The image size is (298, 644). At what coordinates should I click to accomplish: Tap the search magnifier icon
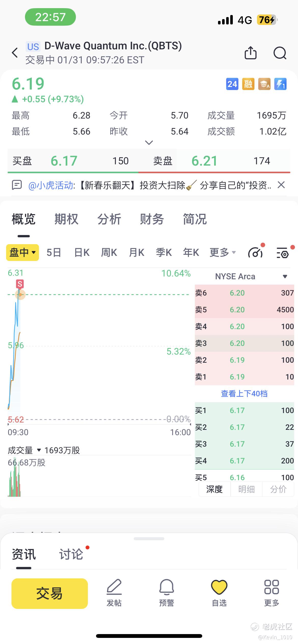280,53
